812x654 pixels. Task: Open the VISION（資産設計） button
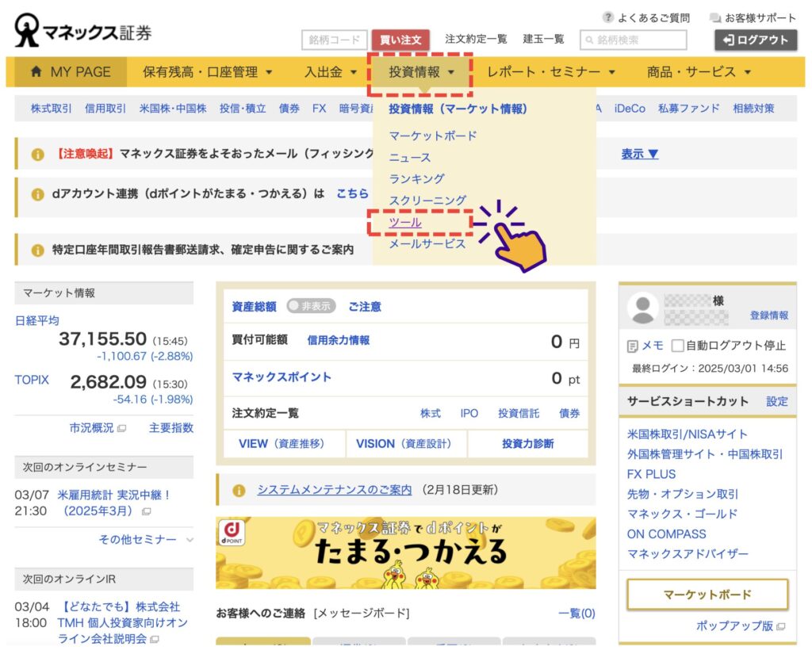(x=407, y=444)
